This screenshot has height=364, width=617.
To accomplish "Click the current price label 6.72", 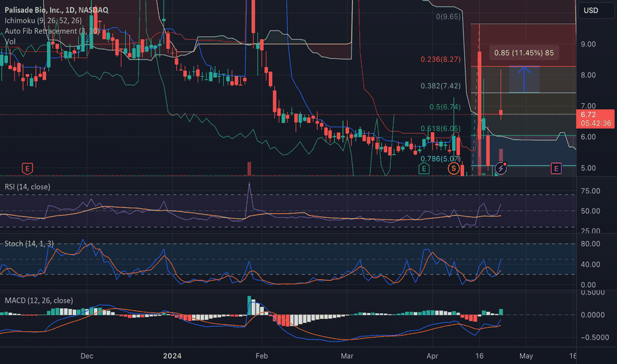I will coord(589,114).
